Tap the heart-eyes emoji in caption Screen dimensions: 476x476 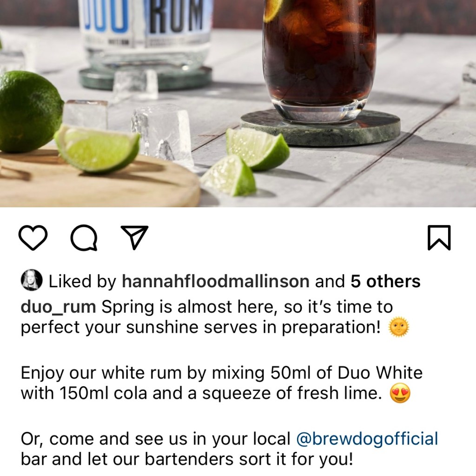400,393
